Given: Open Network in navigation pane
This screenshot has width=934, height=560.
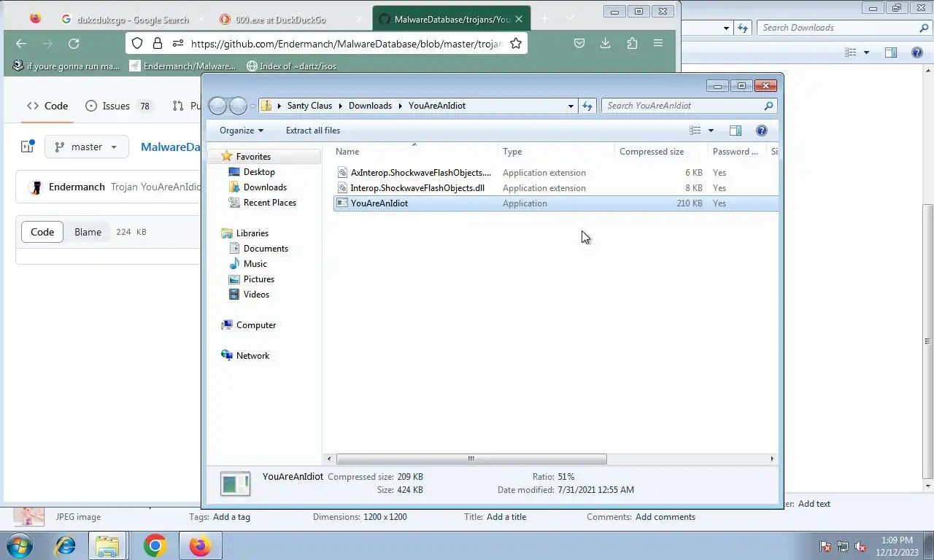Looking at the screenshot, I should click(252, 356).
